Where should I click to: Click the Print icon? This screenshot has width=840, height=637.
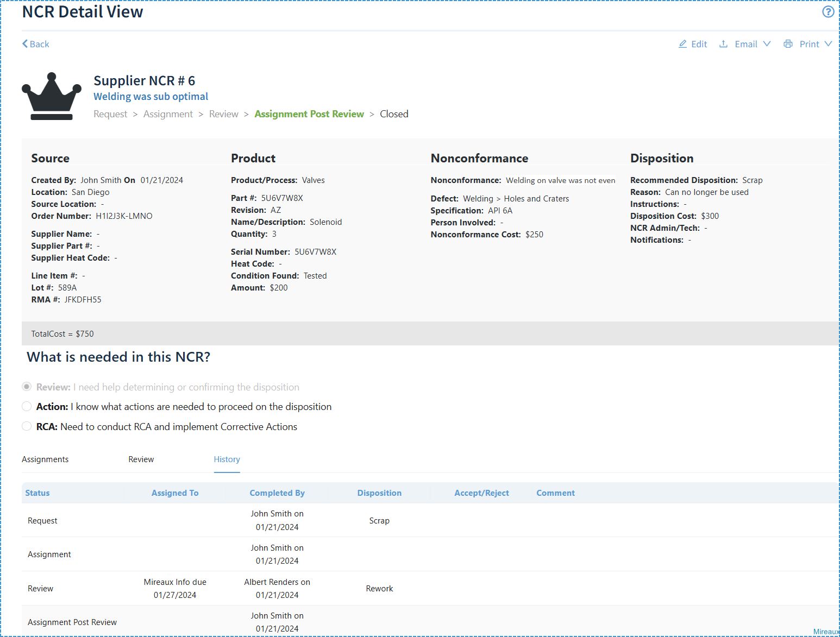(788, 44)
